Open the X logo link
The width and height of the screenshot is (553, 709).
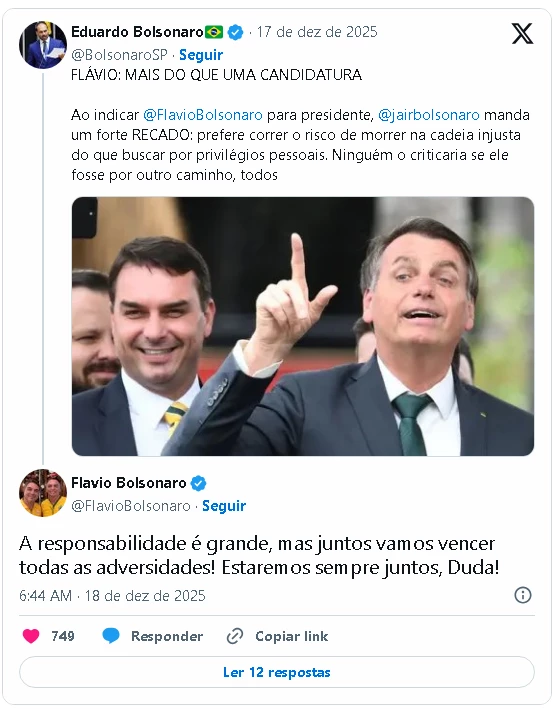point(522,34)
